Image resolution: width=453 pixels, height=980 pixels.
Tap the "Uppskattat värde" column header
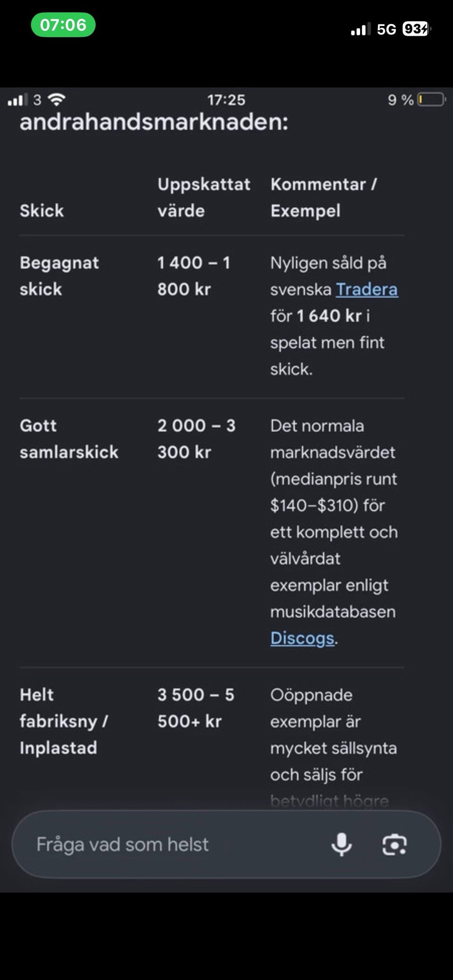point(204,197)
